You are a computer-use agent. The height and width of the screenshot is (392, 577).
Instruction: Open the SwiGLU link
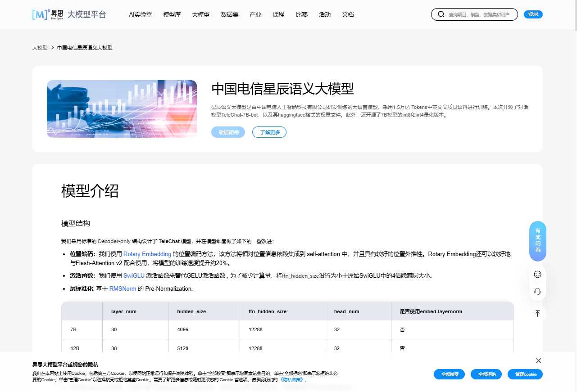(x=134, y=275)
